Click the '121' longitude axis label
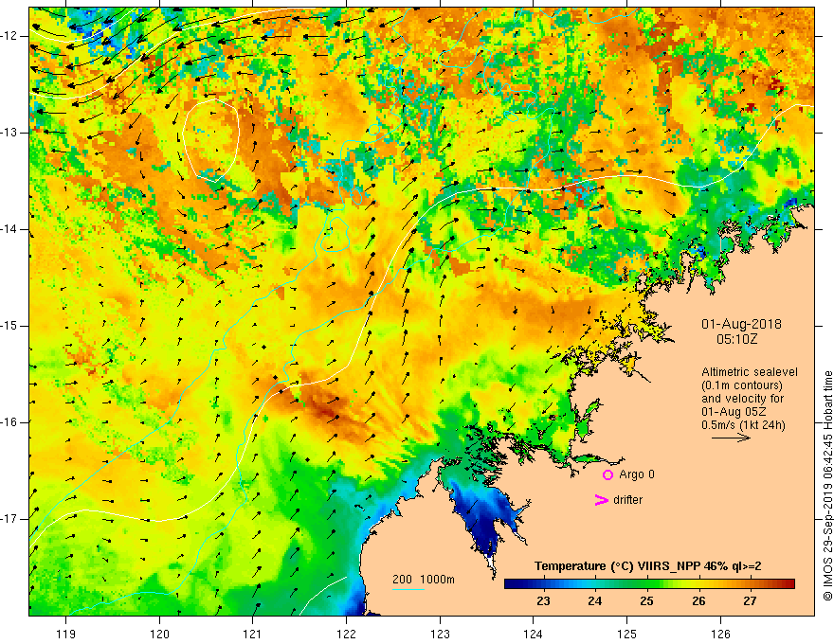 (253, 634)
